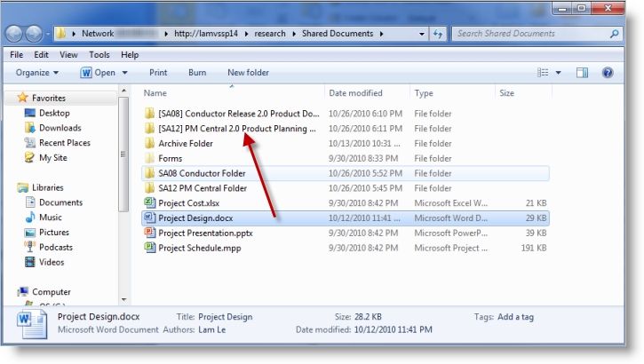Open Downloads in Favorites
Screen dimensions: 644x364
coord(60,128)
